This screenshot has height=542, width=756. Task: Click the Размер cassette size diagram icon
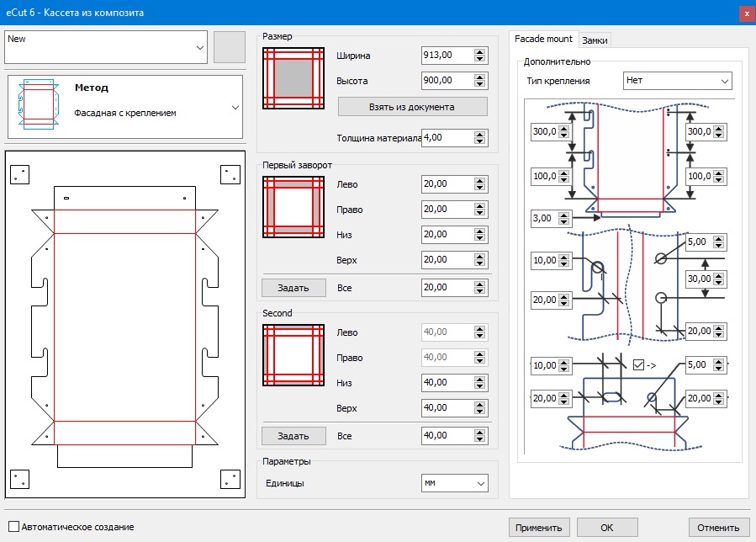(x=293, y=77)
